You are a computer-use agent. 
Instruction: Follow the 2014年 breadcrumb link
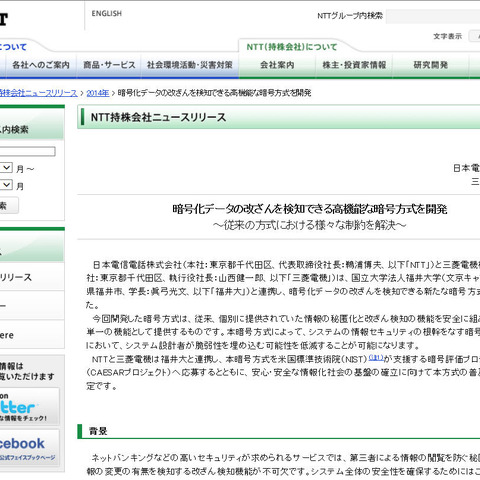[98, 93]
